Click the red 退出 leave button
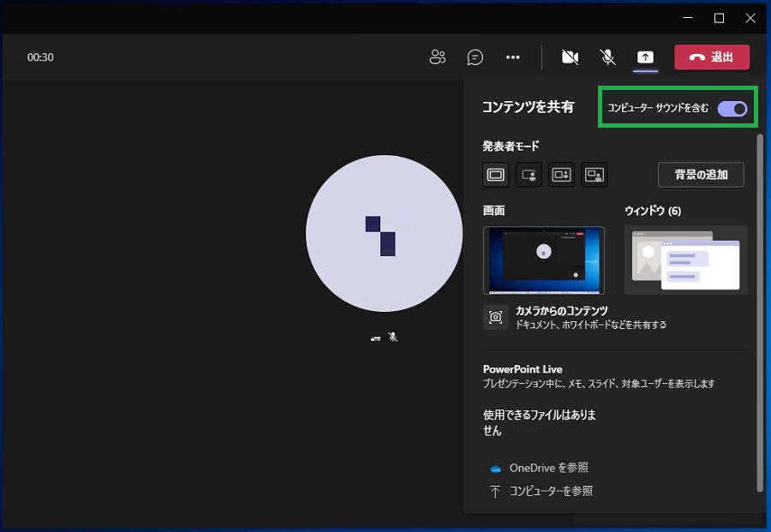771x532 pixels. (x=712, y=57)
